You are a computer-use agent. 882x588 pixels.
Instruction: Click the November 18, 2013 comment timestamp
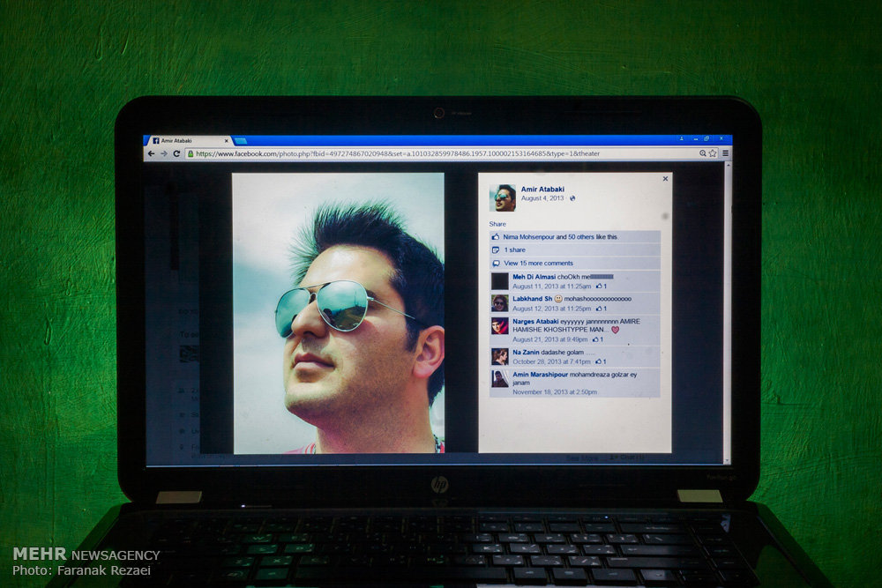[555, 392]
